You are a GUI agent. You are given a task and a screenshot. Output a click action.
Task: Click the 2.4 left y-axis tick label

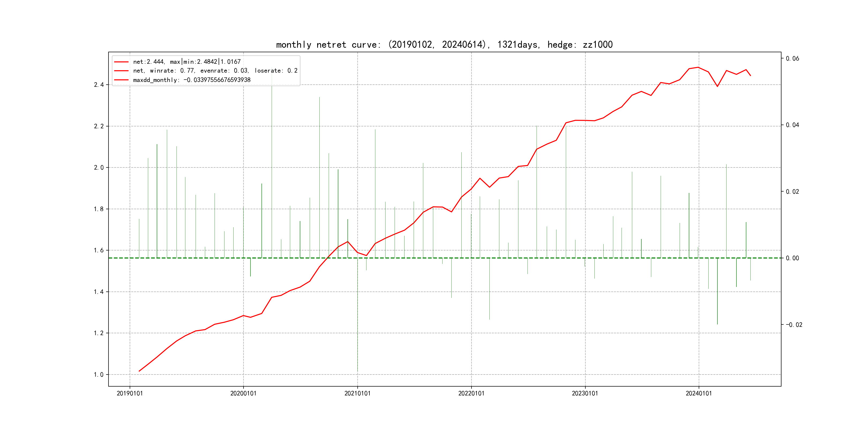(x=99, y=85)
